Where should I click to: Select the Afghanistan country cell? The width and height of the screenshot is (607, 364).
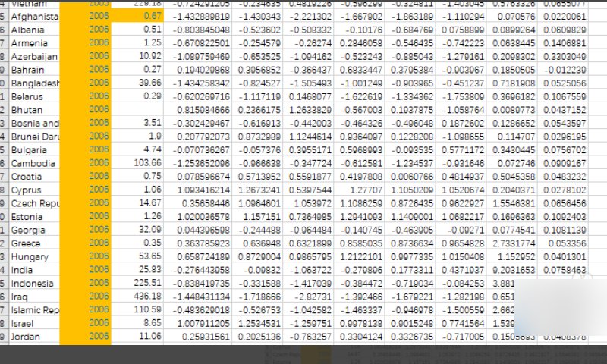(x=33, y=16)
